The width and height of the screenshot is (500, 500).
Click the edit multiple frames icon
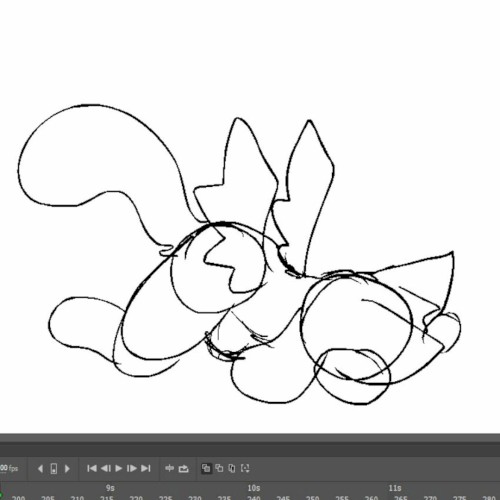[x=232, y=468]
